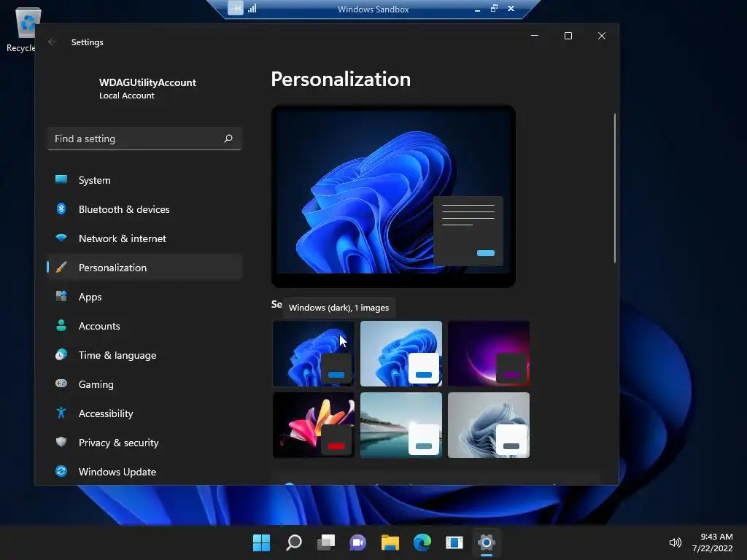
Task: Open WDAGUtilityAccount profile
Action: click(147, 88)
